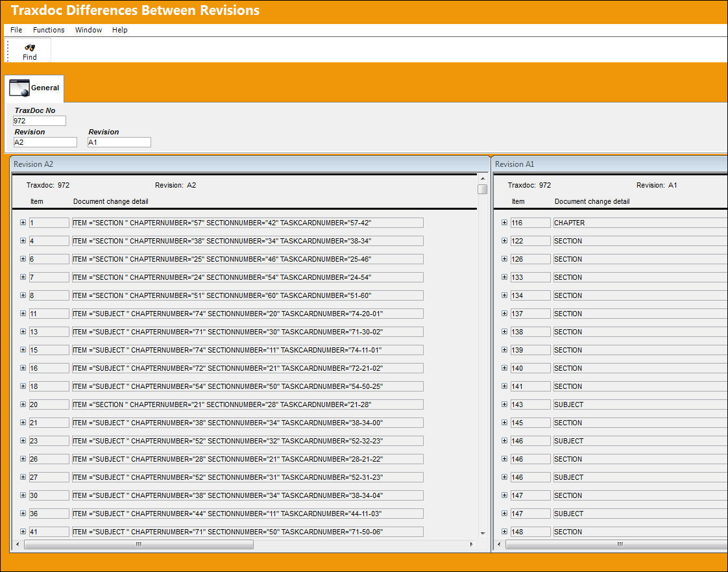The width and height of the screenshot is (728, 572).
Task: Open the Functions menu
Action: pos(49,30)
